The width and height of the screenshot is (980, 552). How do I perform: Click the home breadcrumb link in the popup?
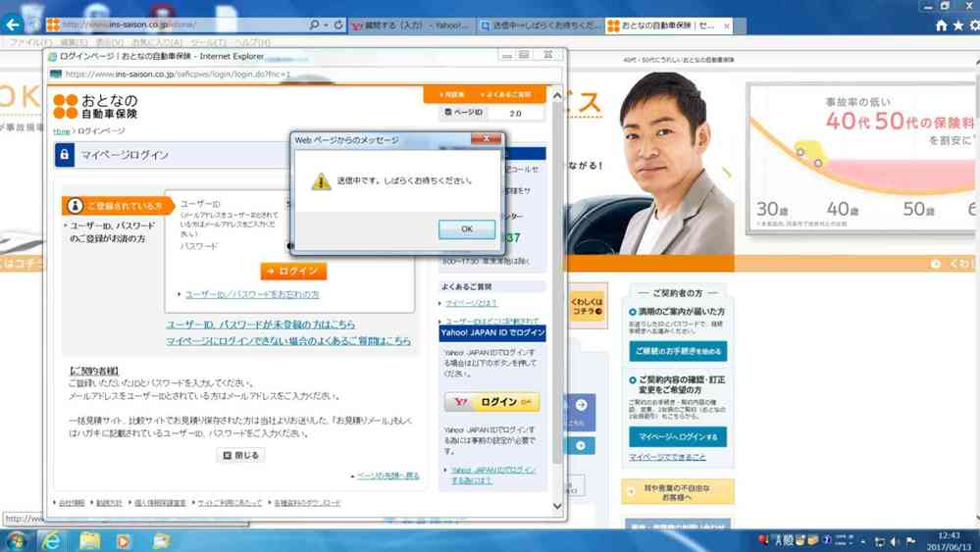tap(61, 131)
